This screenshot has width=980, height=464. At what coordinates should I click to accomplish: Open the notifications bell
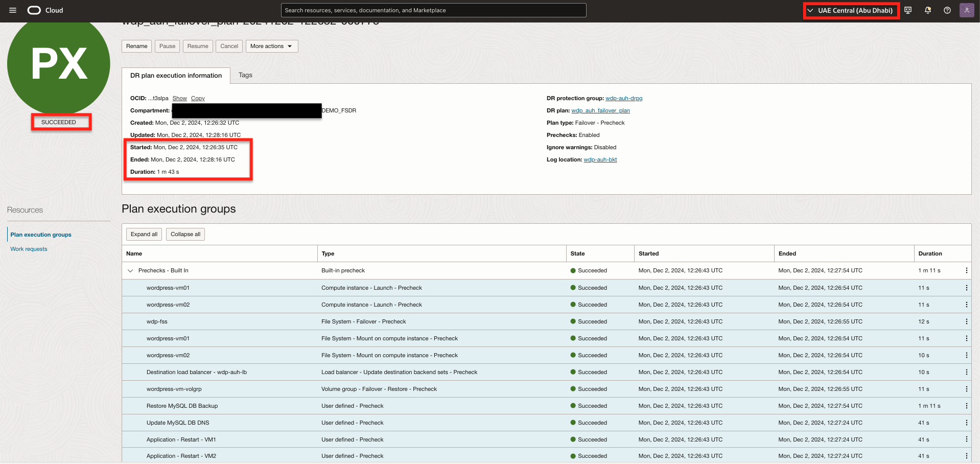point(928,10)
